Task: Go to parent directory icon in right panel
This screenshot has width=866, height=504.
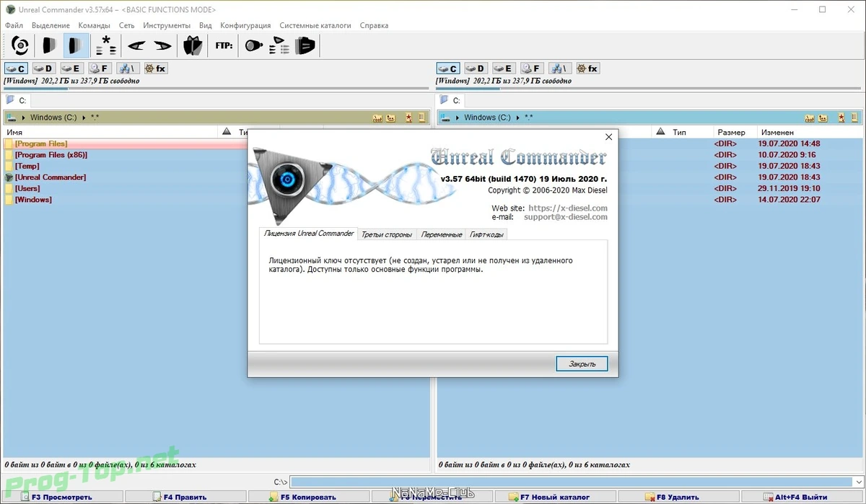Action: [x=823, y=118]
